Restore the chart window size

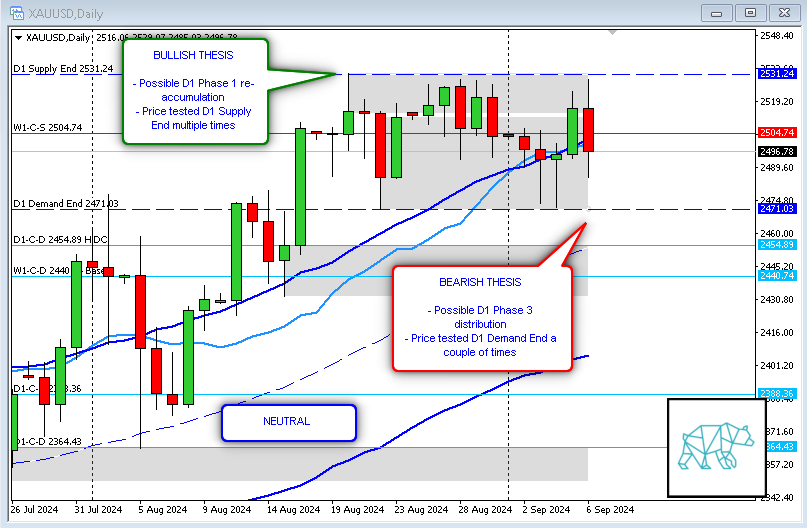751,12
